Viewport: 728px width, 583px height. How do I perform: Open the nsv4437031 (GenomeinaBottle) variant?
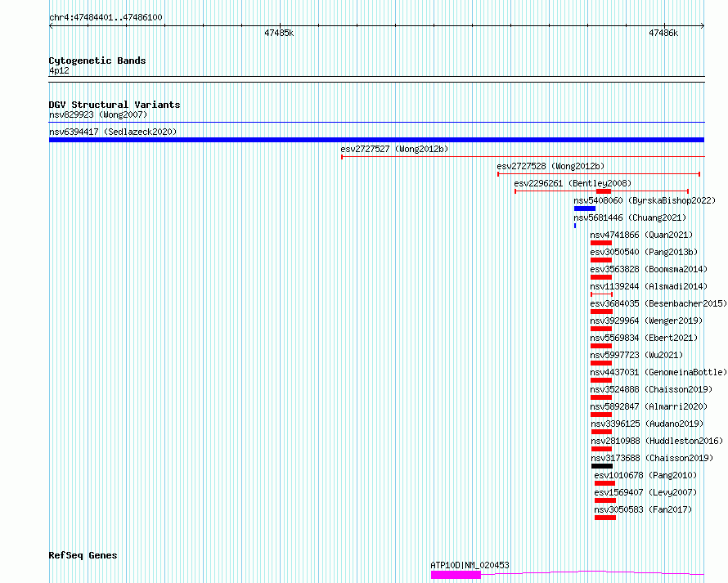click(x=658, y=372)
